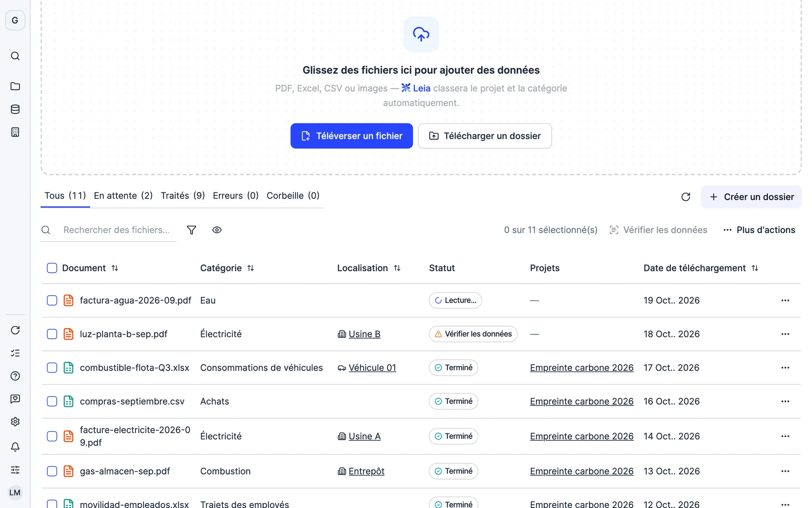Open the feedback chat icon in the sidebar

pyautogui.click(x=15, y=399)
